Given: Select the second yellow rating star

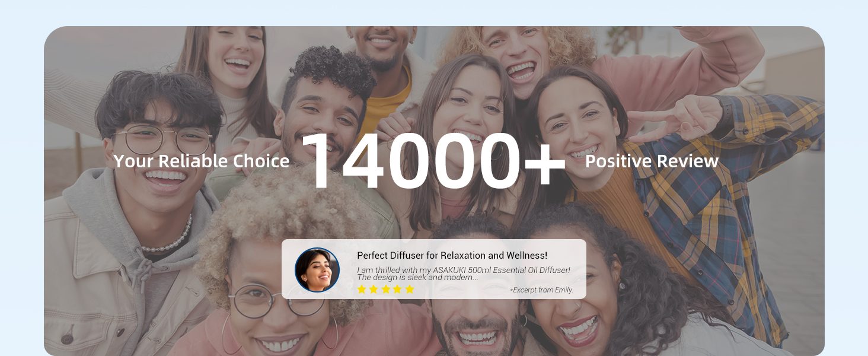Looking at the screenshot, I should (x=374, y=290).
